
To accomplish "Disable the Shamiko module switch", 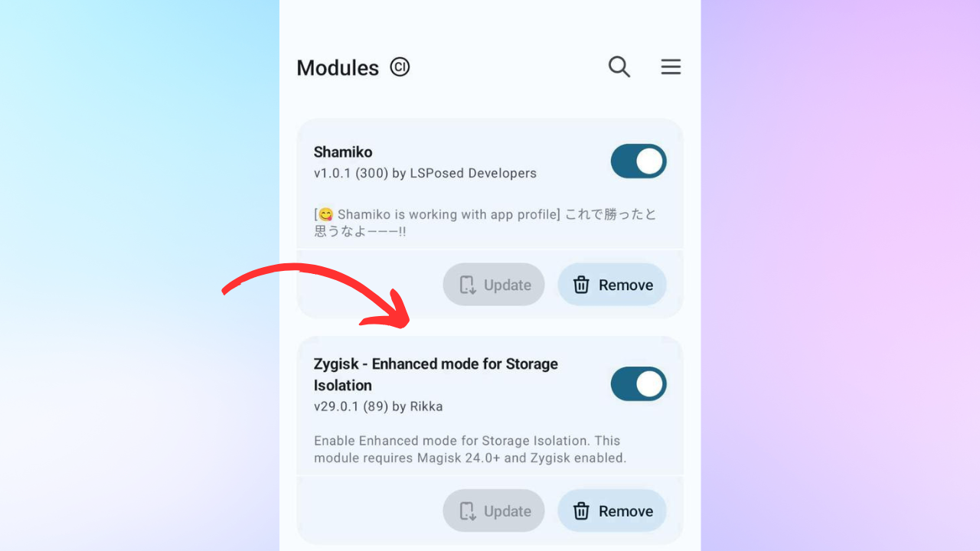I will point(639,161).
